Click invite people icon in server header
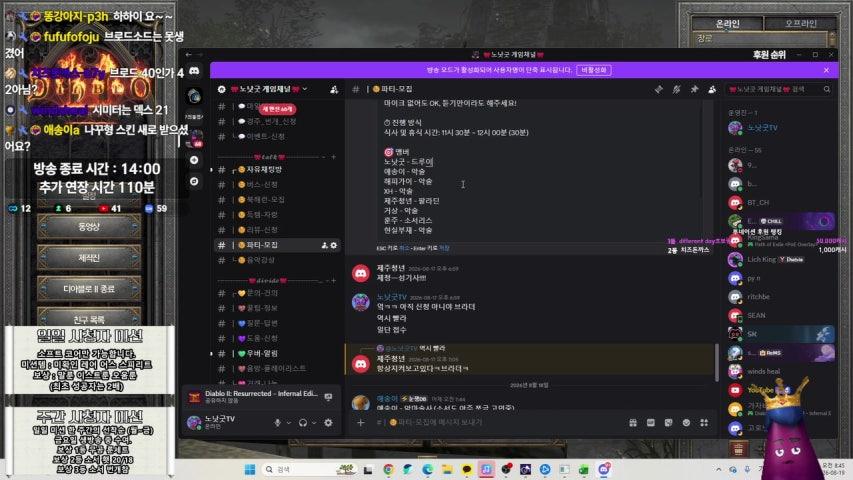853x480 pixels. [334, 89]
